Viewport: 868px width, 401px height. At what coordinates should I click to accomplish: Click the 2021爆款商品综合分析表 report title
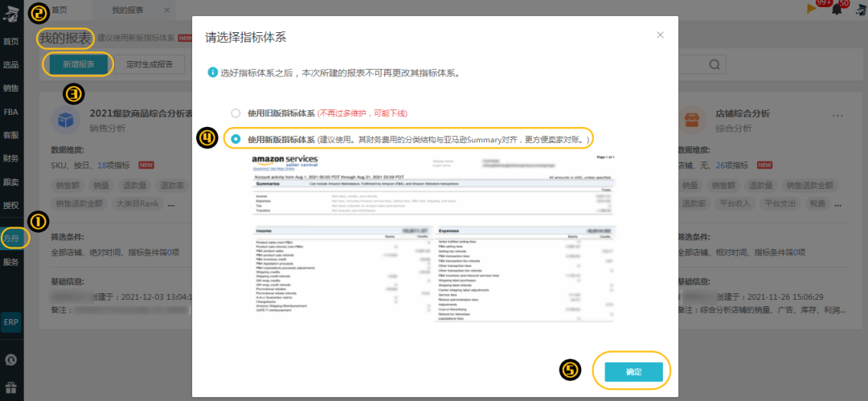[141, 113]
